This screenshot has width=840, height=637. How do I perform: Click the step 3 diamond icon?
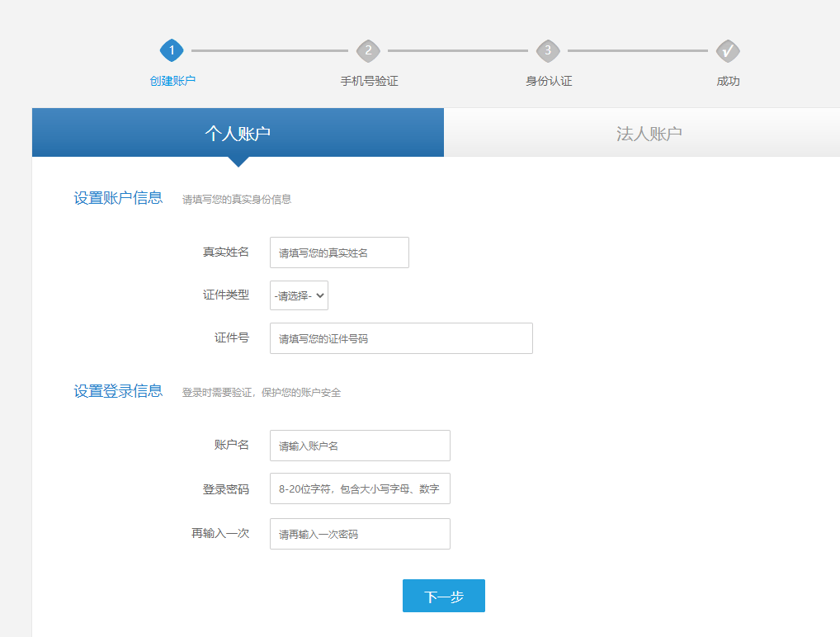[x=548, y=51]
